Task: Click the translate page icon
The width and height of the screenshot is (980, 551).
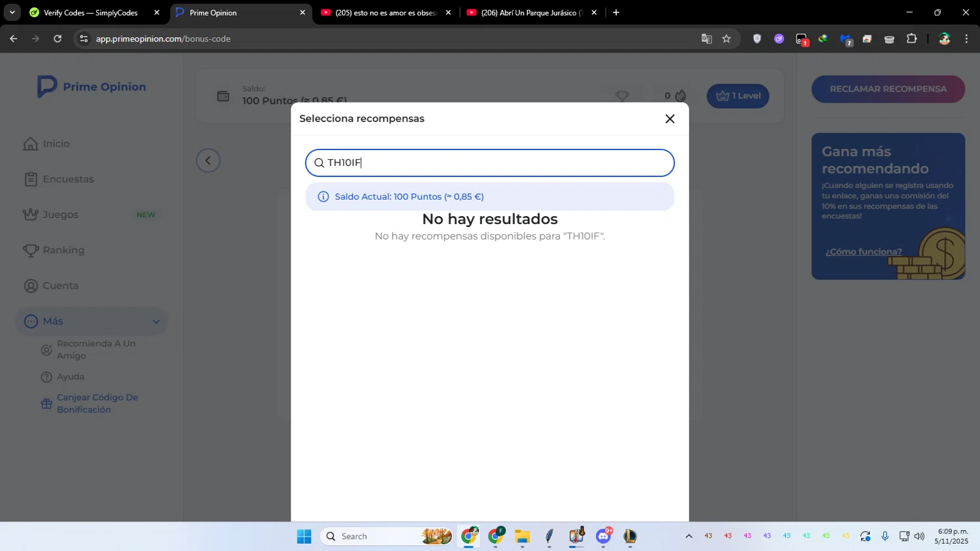Action: click(706, 39)
